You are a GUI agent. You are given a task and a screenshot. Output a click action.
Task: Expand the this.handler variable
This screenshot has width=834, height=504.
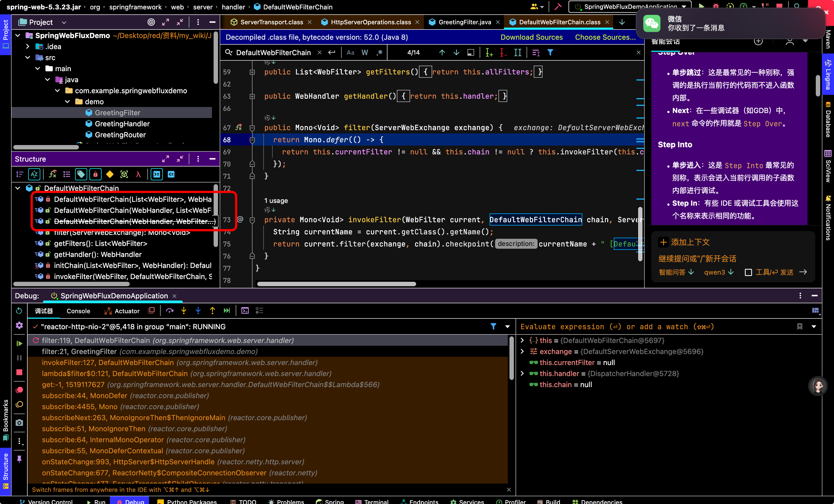(x=522, y=373)
